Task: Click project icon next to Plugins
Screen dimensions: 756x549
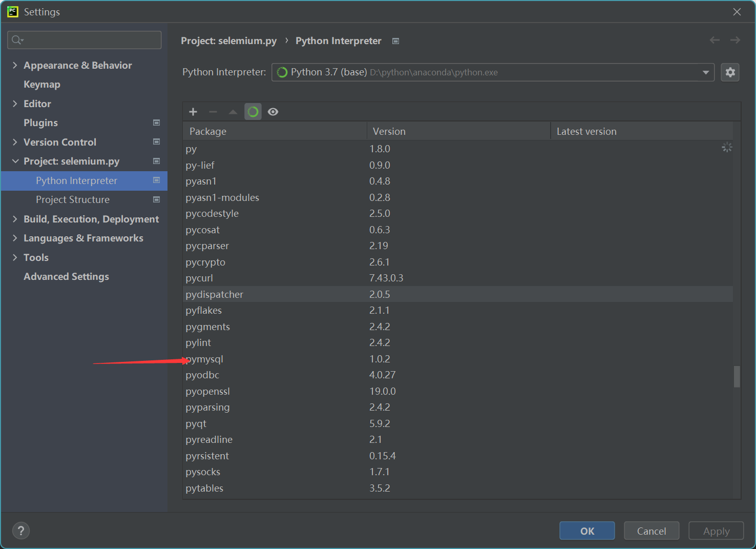Action: pyautogui.click(x=157, y=123)
